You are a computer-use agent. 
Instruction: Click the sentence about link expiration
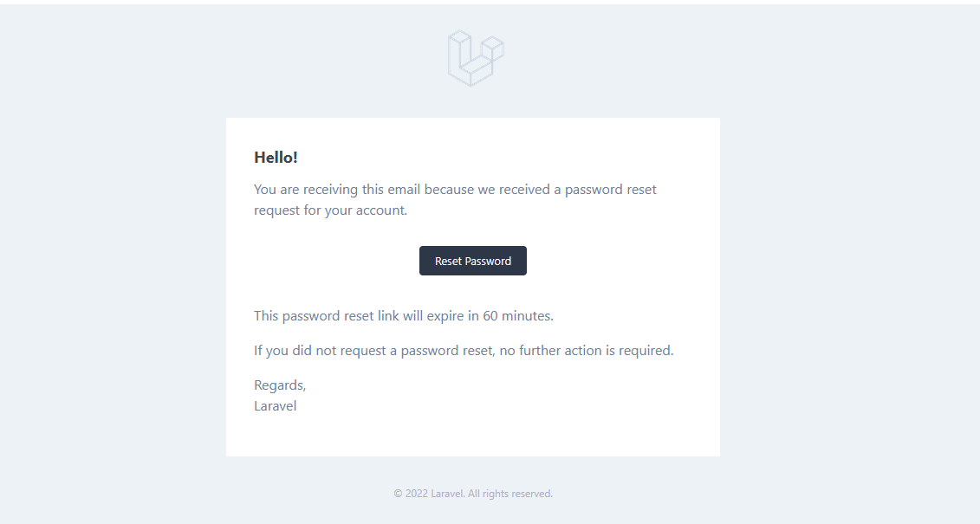[404, 315]
